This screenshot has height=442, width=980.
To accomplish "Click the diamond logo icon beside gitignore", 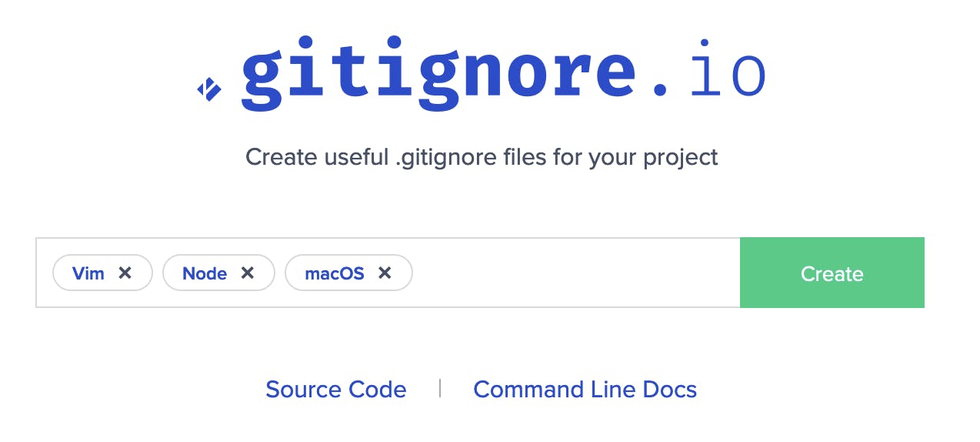I will (x=209, y=89).
